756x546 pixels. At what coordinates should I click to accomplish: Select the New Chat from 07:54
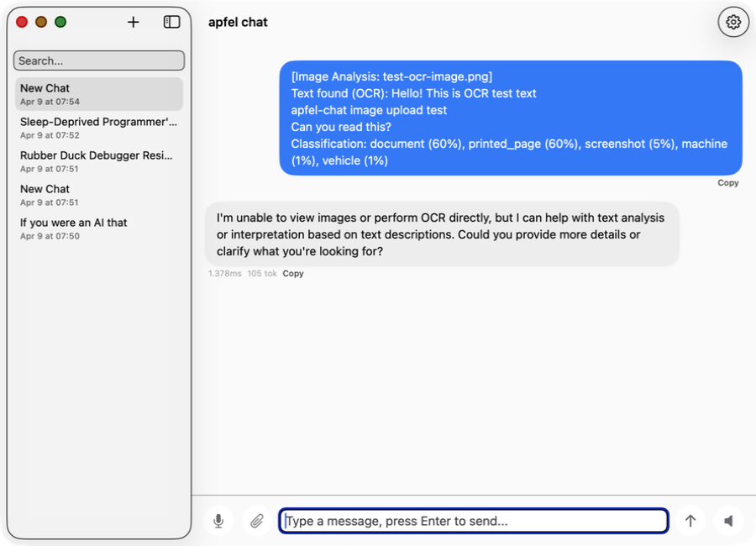pos(98,94)
